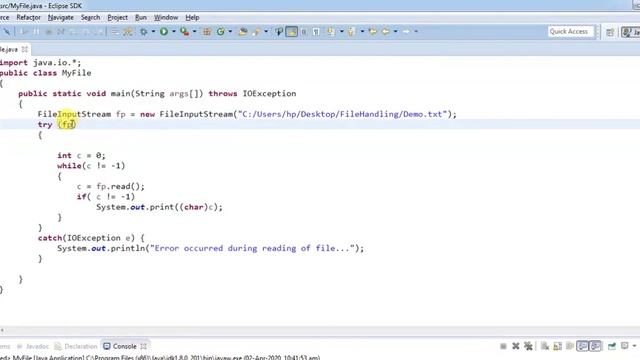
Task: Open the Project menu
Action: (118, 18)
